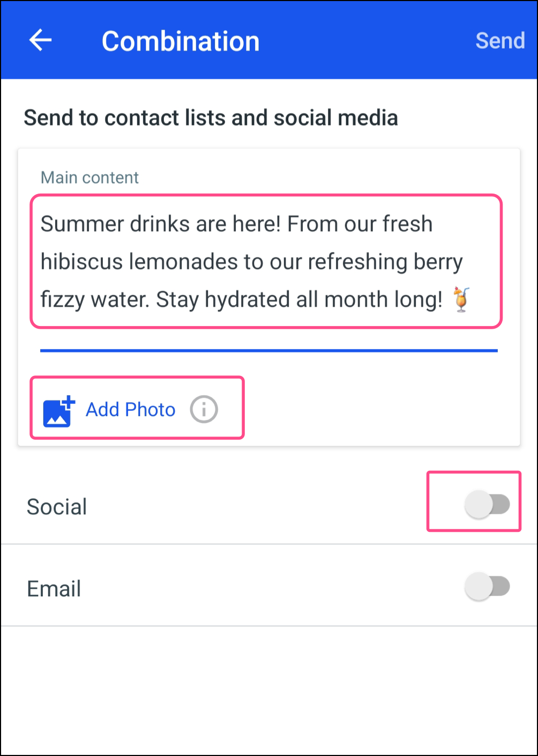
Task: Go back using the arrow icon
Action: click(x=40, y=40)
